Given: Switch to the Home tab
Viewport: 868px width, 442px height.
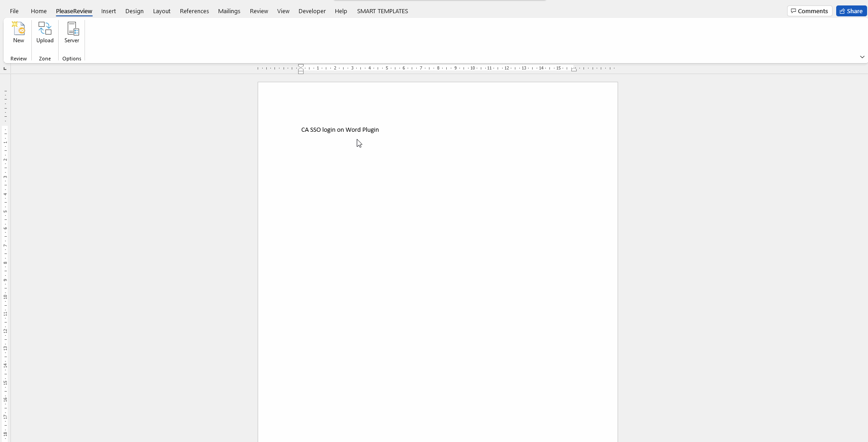Looking at the screenshot, I should click(x=39, y=11).
